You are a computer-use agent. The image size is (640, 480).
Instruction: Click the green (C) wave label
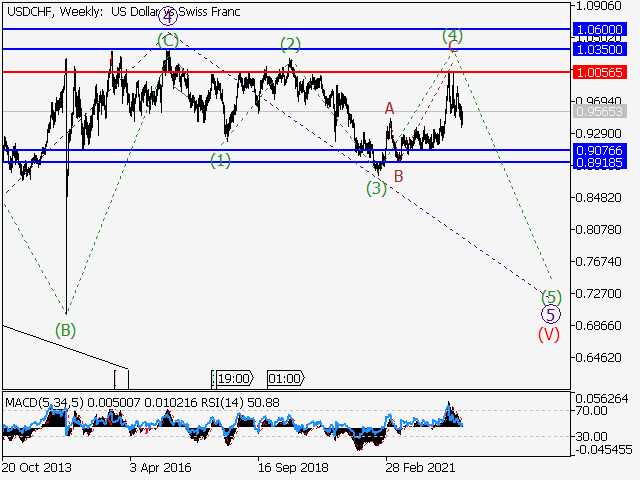[168, 40]
